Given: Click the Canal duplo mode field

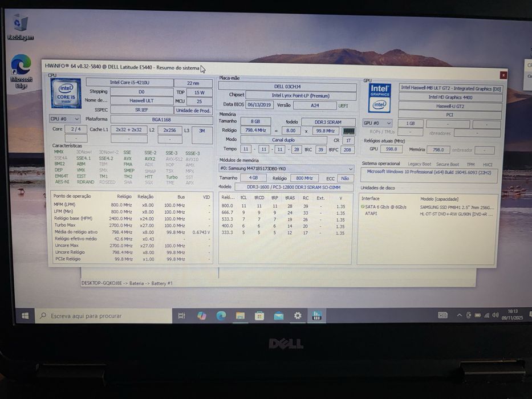Looking at the screenshot, I should coord(283,140).
